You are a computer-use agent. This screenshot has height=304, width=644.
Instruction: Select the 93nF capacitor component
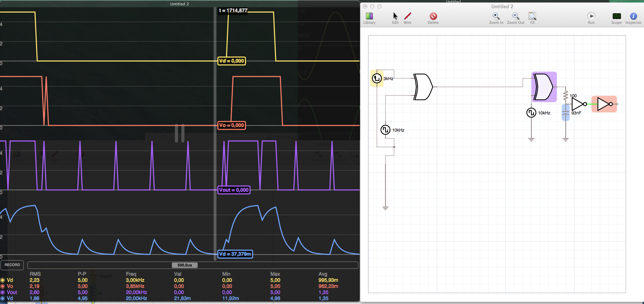tap(565, 113)
